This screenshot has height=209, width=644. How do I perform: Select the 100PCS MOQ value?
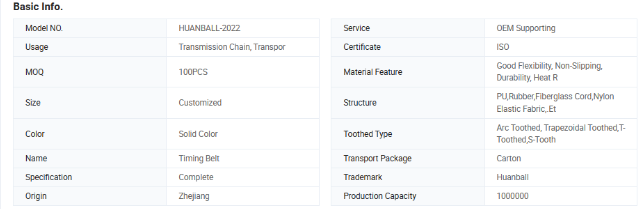click(193, 72)
